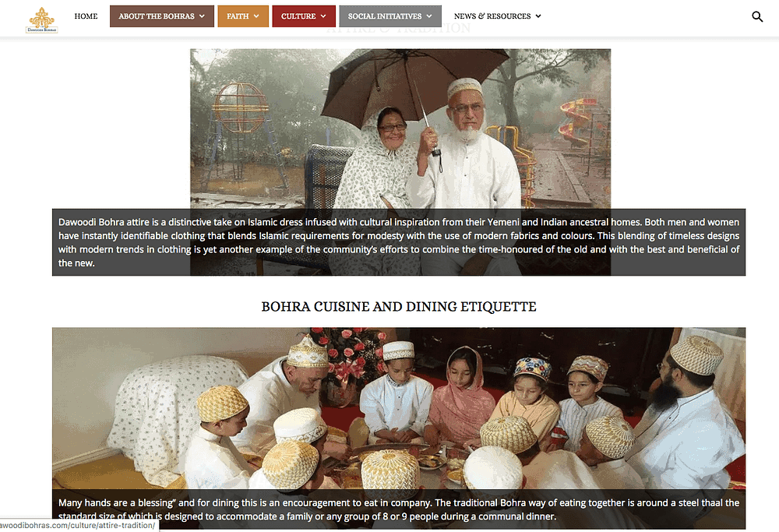Viewport: 779px width, 532px height.
Task: Open the About the Bohras menu
Action: pyautogui.click(x=162, y=16)
